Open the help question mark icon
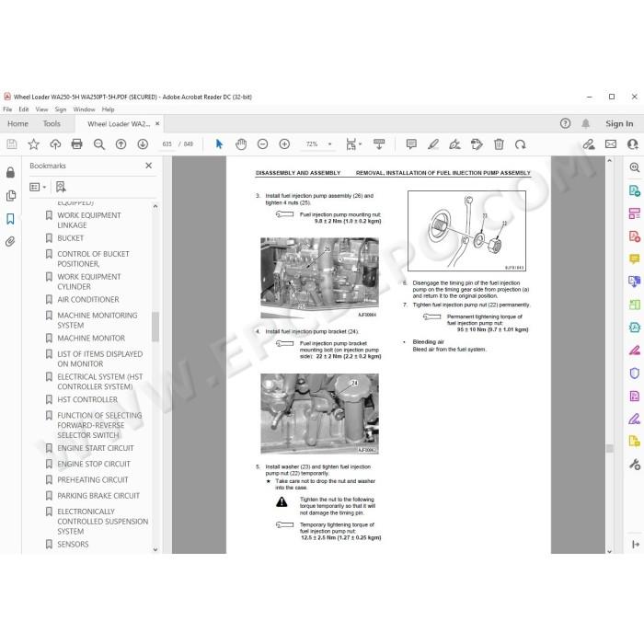 [565, 123]
